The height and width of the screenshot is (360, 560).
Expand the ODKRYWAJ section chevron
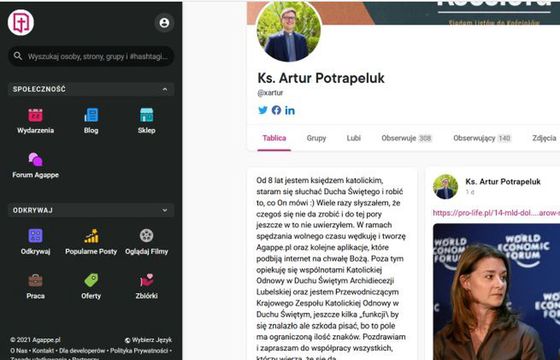pyautogui.click(x=165, y=210)
